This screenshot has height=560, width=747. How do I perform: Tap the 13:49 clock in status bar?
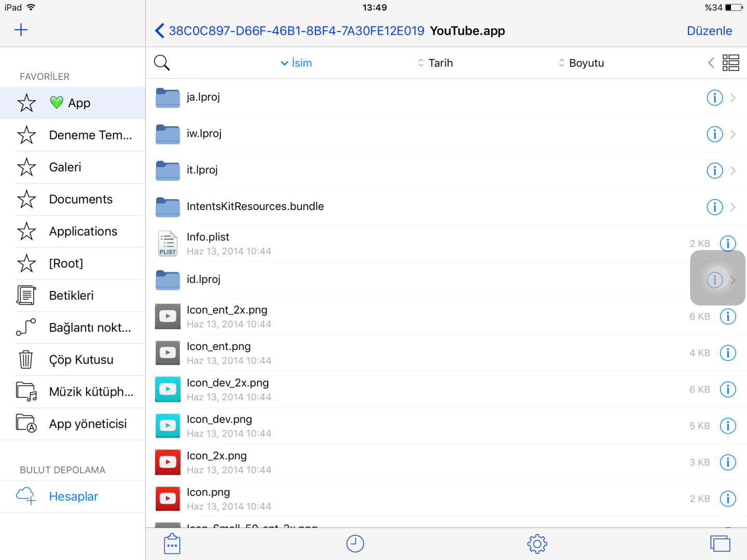click(375, 8)
